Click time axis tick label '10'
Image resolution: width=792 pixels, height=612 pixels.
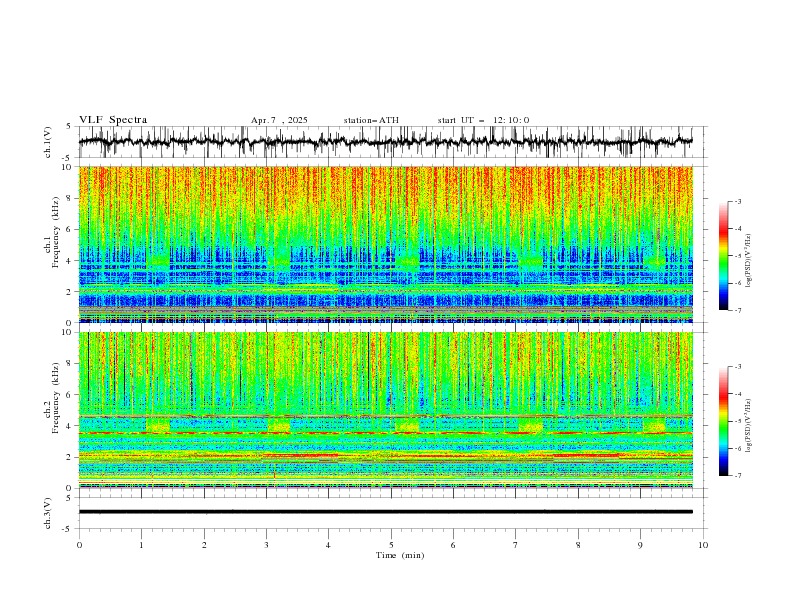coord(703,545)
